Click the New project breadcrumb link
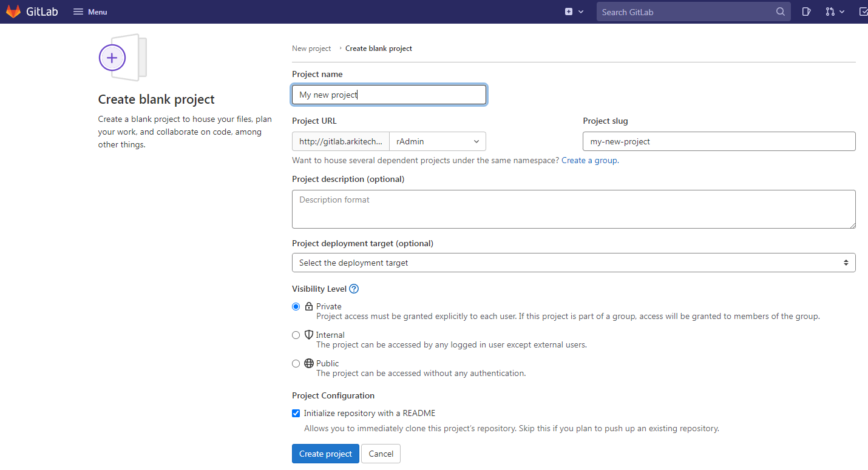Viewport: 868px width, 470px height. 311,48
